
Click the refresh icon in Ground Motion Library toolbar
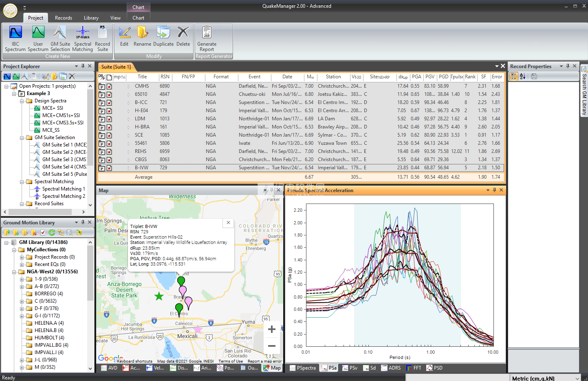(x=52, y=233)
